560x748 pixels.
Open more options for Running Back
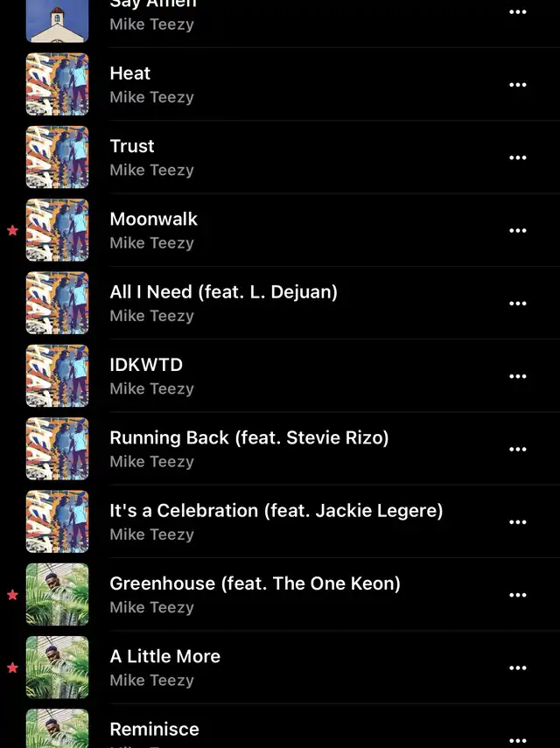[x=517, y=450]
